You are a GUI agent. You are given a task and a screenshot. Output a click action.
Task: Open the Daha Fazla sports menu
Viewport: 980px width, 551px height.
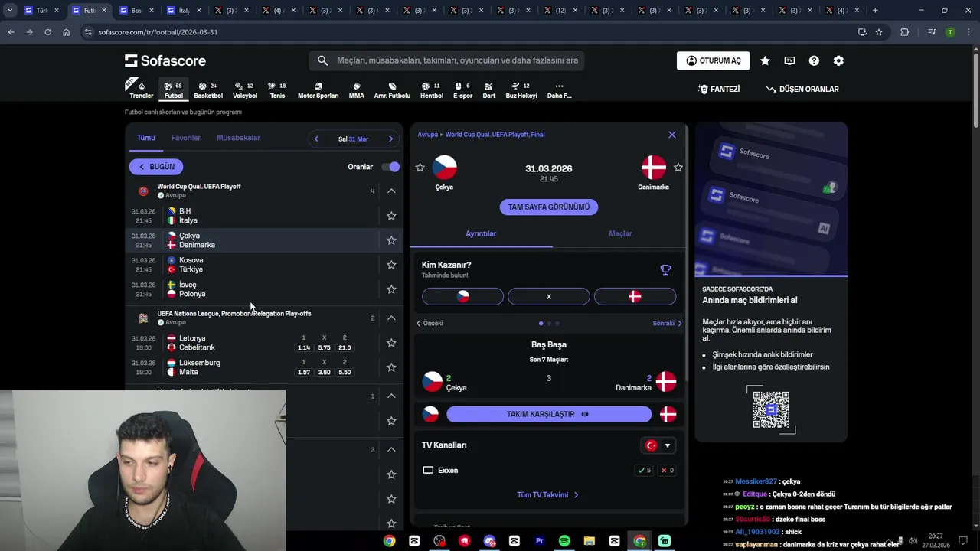[559, 90]
